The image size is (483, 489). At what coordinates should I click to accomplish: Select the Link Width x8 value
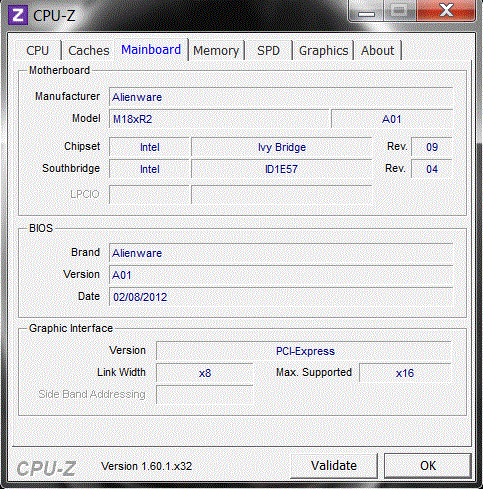point(205,373)
